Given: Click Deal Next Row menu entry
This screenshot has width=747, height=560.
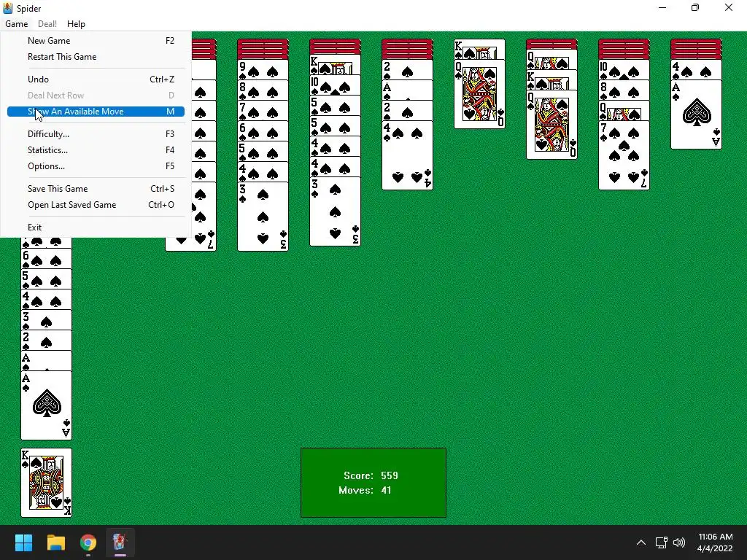Looking at the screenshot, I should (x=96, y=96).
